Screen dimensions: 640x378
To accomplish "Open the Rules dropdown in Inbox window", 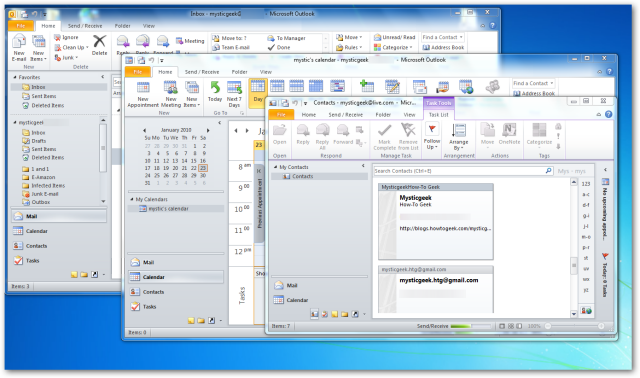I will pos(349,47).
